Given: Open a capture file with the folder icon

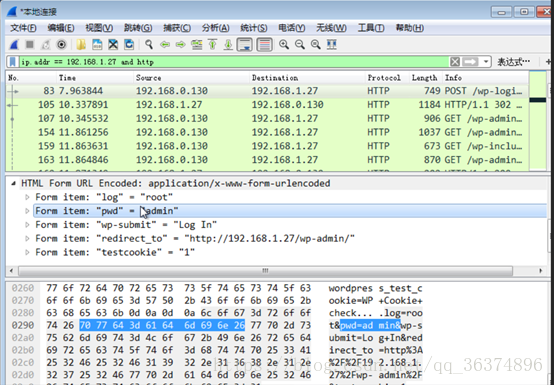Looking at the screenshot, I should 81,45.
